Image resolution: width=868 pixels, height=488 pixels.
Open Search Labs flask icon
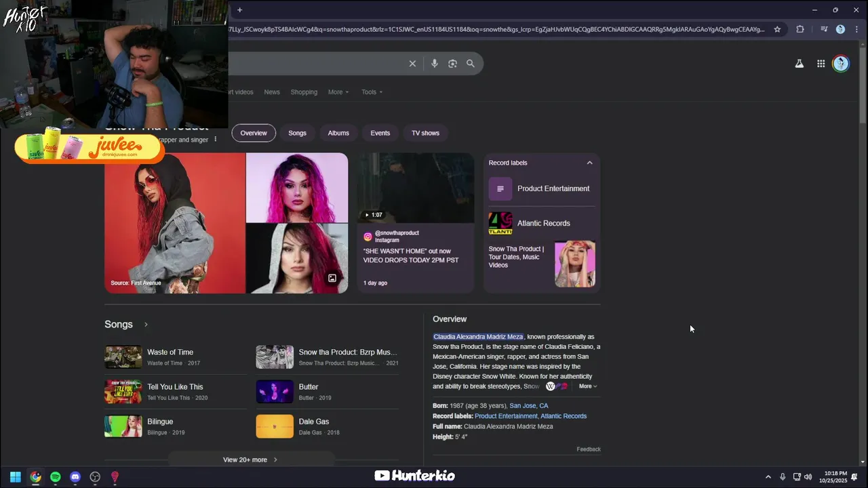pyautogui.click(x=800, y=64)
